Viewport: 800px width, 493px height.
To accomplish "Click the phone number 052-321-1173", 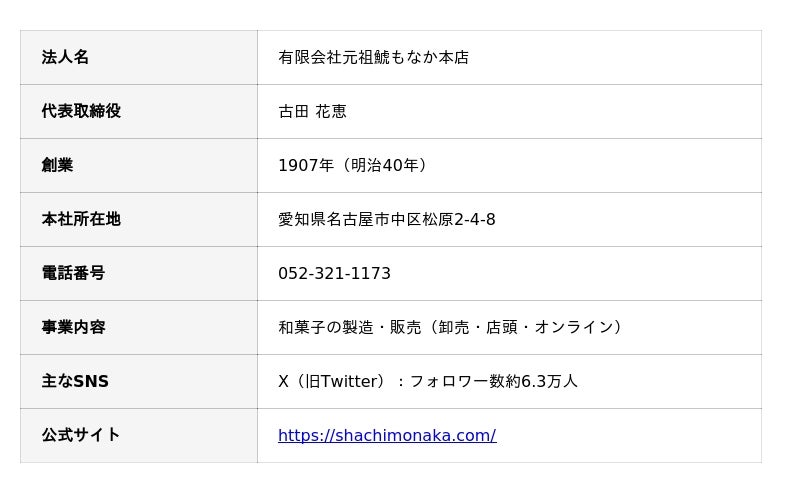I will [x=334, y=274].
